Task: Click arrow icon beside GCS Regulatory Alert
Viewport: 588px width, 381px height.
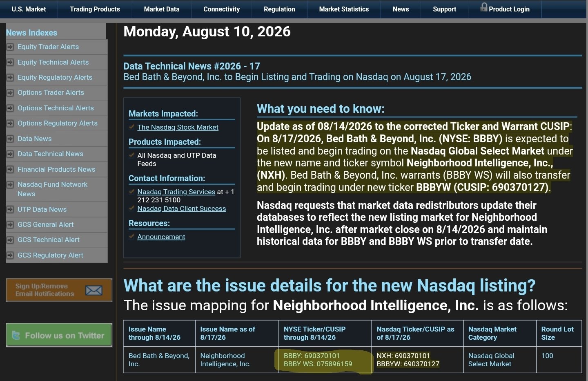Action: pyautogui.click(x=10, y=255)
